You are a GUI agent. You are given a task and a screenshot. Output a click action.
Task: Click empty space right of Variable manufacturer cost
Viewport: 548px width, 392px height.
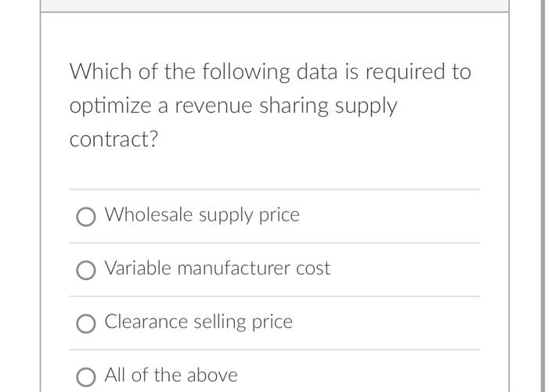click(406, 270)
